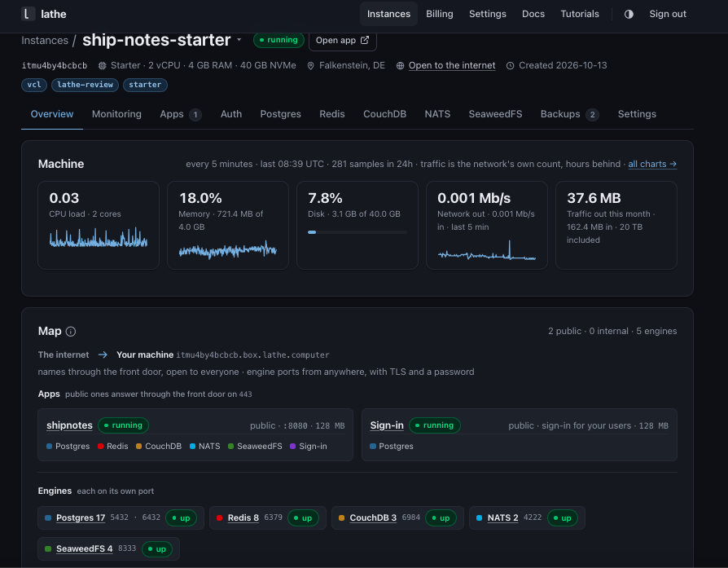Viewport: 728px width, 568px height.
Task: Click the Postgres swatch under Sign-in app
Action: 373,447
